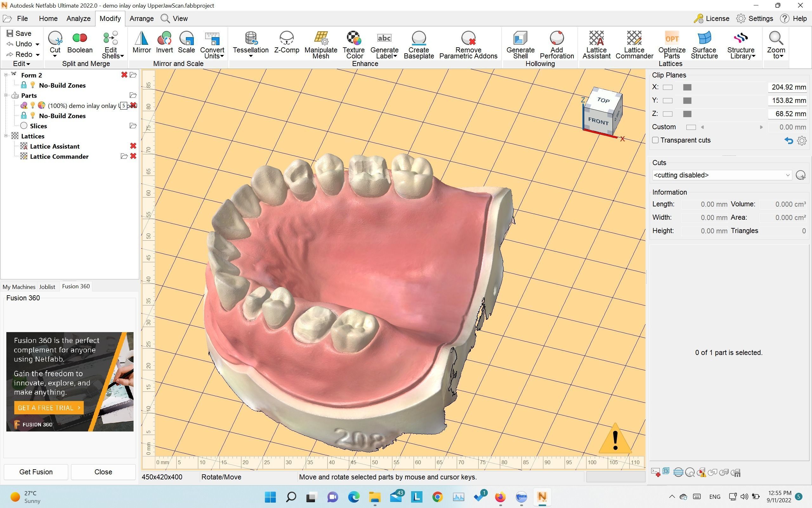Click the blue wireframe cube icon in bottom toolbar
Viewport: 812px width, 508px height.
pyautogui.click(x=666, y=471)
